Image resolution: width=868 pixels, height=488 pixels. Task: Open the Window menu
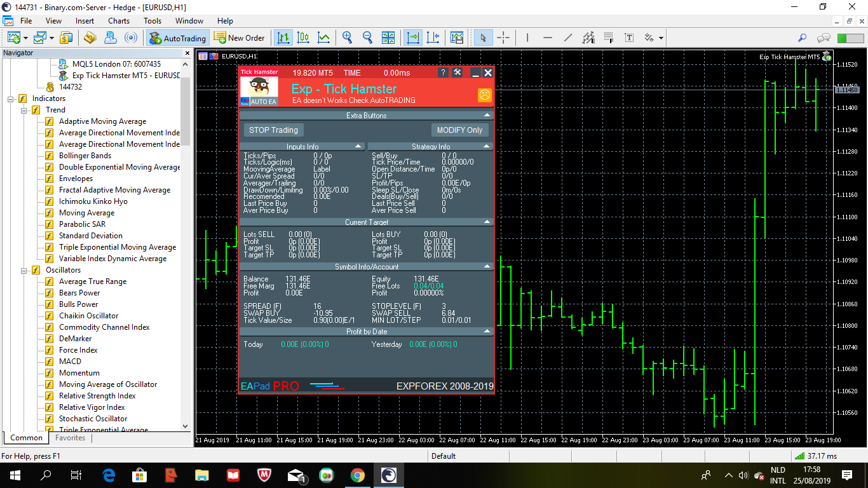(x=189, y=21)
